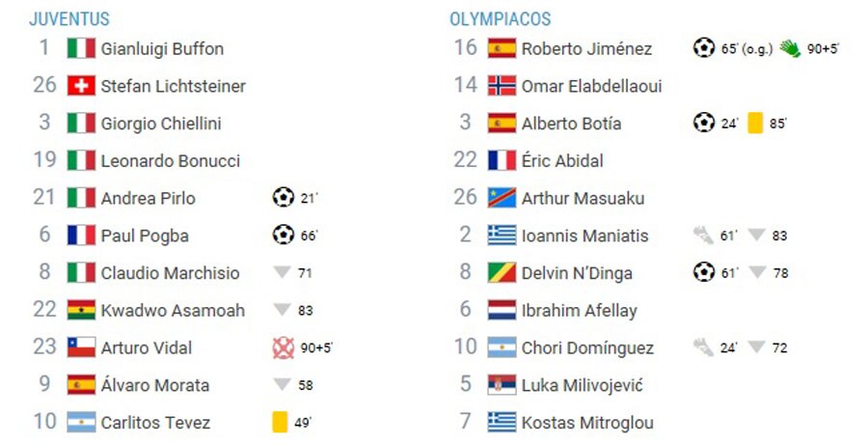Click Roberto Jiménez's own goal ball icon

click(704, 47)
